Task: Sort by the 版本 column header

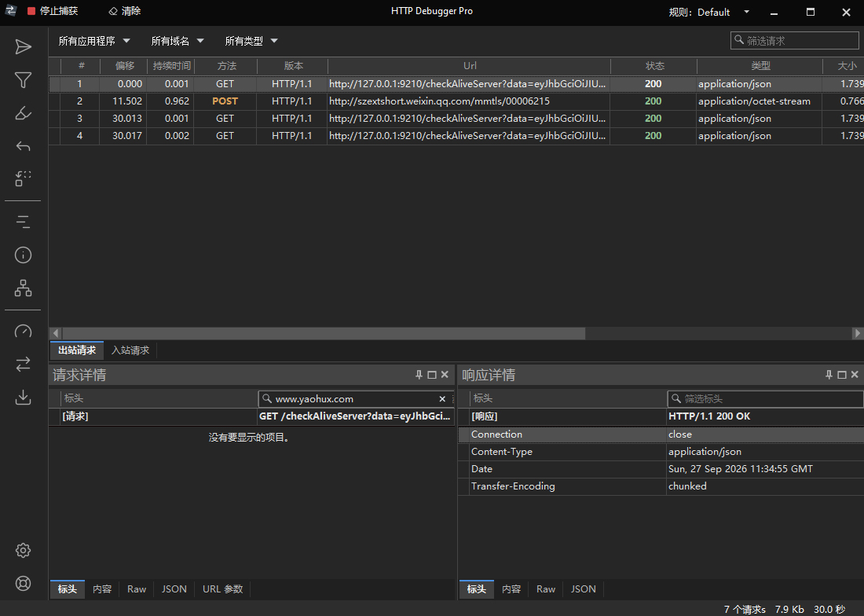Action: (x=293, y=65)
